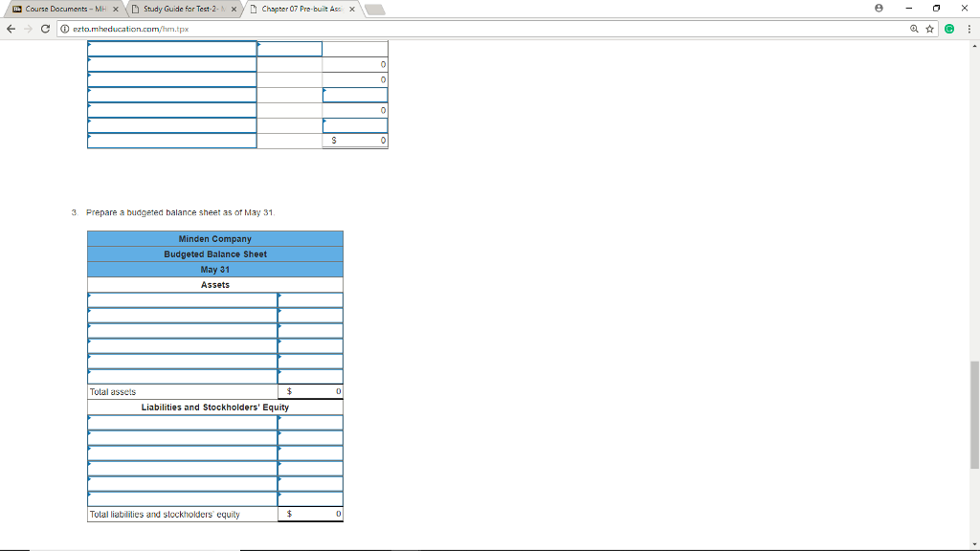Viewport: 980px width, 551px height.
Task: Click the Total assets amount cell
Action: (x=311, y=391)
